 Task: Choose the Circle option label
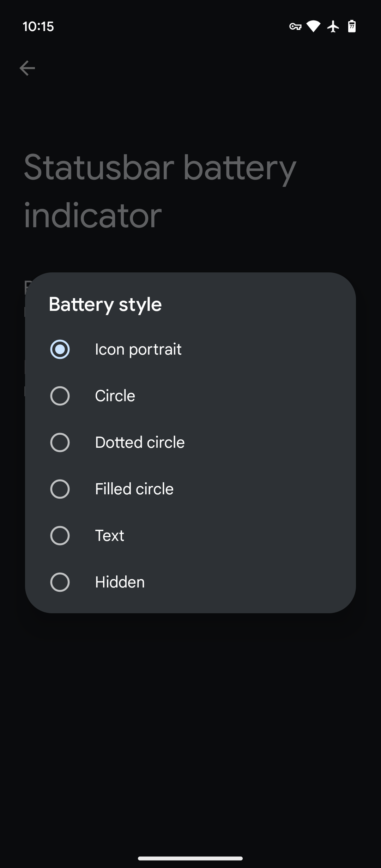coord(115,396)
